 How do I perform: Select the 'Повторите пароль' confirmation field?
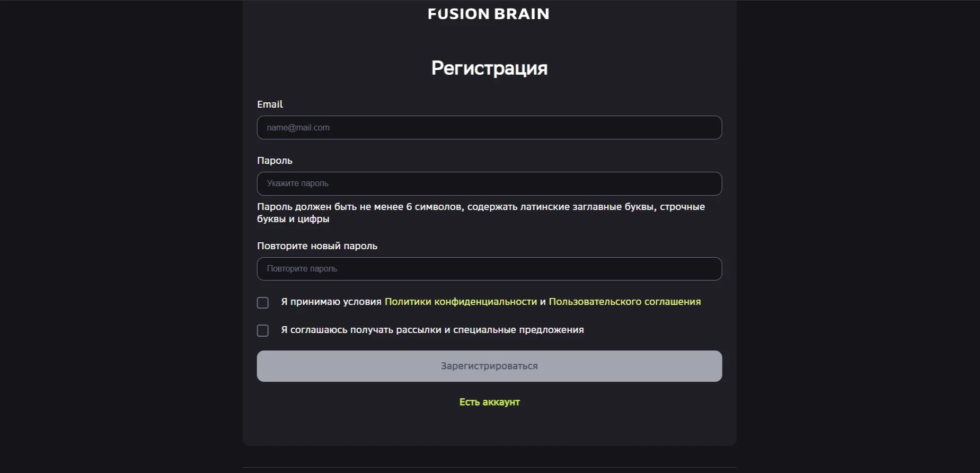click(489, 269)
